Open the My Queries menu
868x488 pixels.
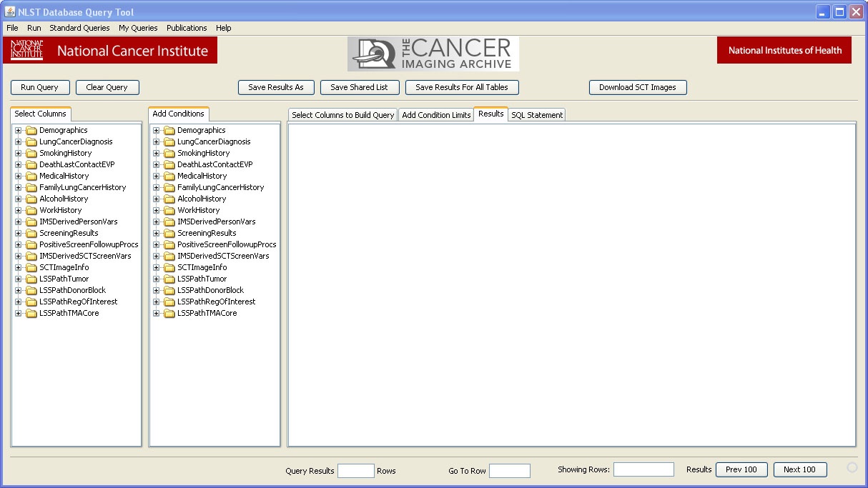click(x=138, y=28)
